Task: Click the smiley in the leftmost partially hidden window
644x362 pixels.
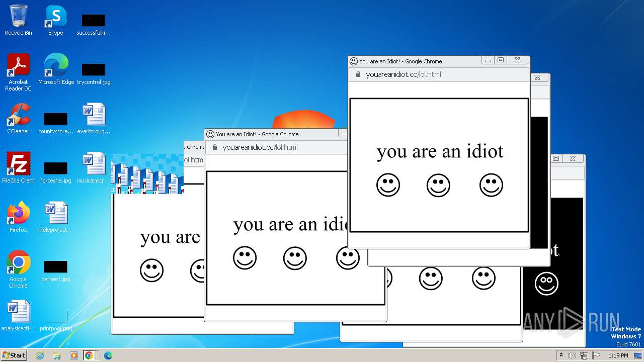Action: pyautogui.click(x=151, y=270)
